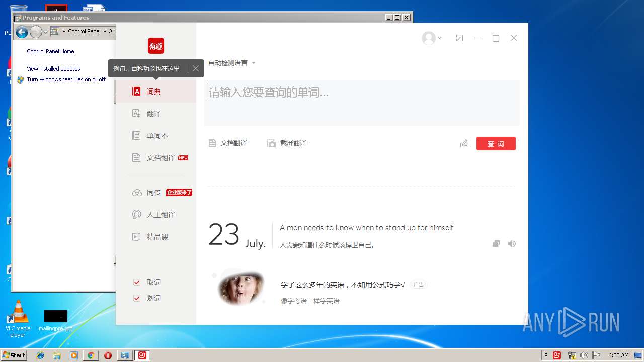This screenshot has height=362, width=644.
Task: Click the Start button
Action: point(14,355)
